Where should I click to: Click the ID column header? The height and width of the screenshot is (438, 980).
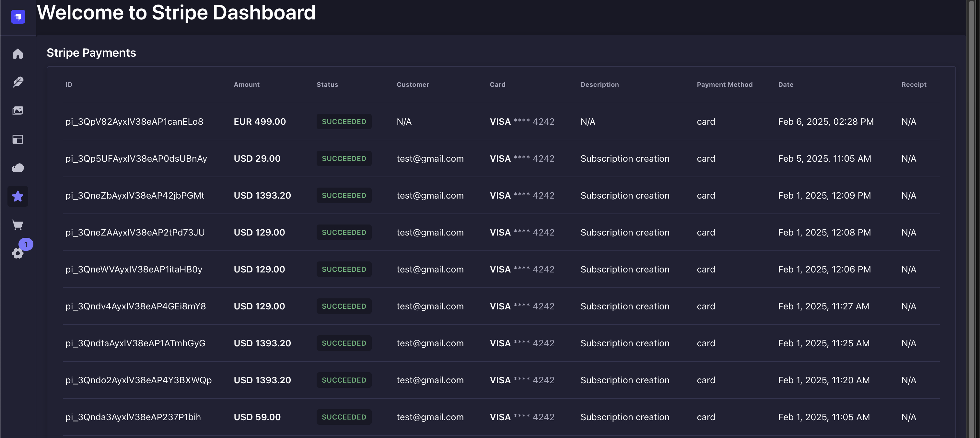tap(69, 85)
